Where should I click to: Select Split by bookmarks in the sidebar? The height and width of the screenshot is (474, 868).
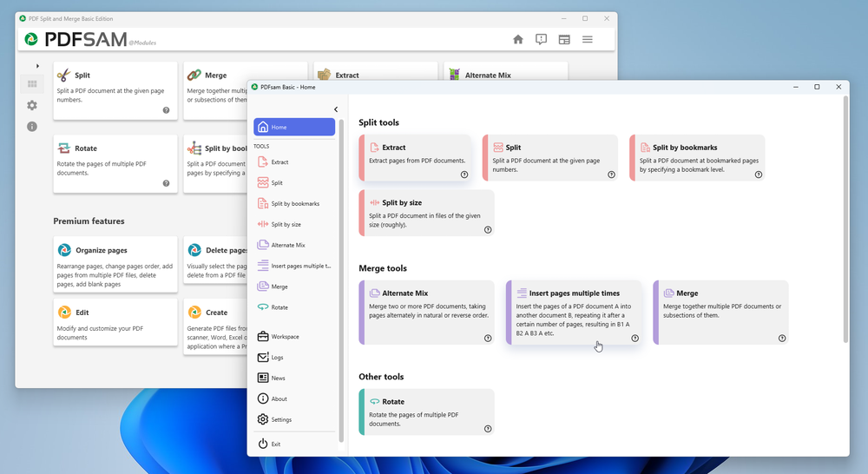pyautogui.click(x=294, y=204)
